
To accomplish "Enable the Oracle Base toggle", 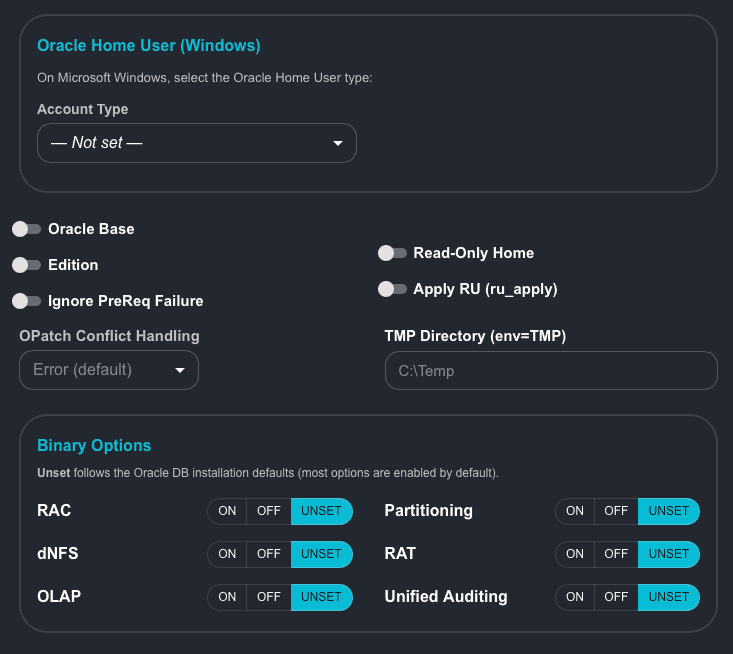I will (x=27, y=229).
